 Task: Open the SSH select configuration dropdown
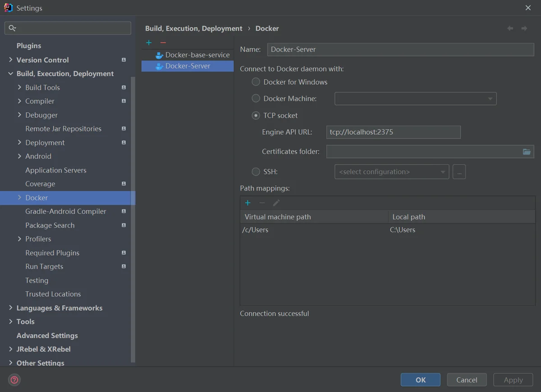coord(392,172)
